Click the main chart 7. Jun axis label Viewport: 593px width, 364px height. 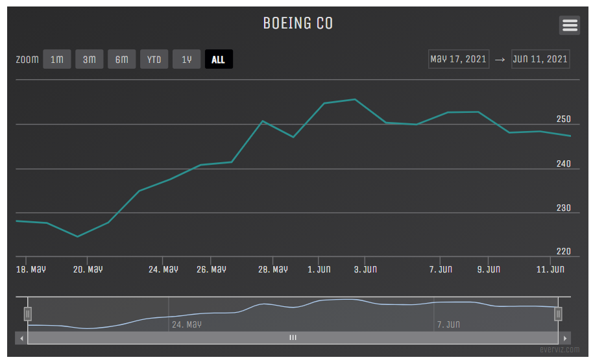[441, 269]
